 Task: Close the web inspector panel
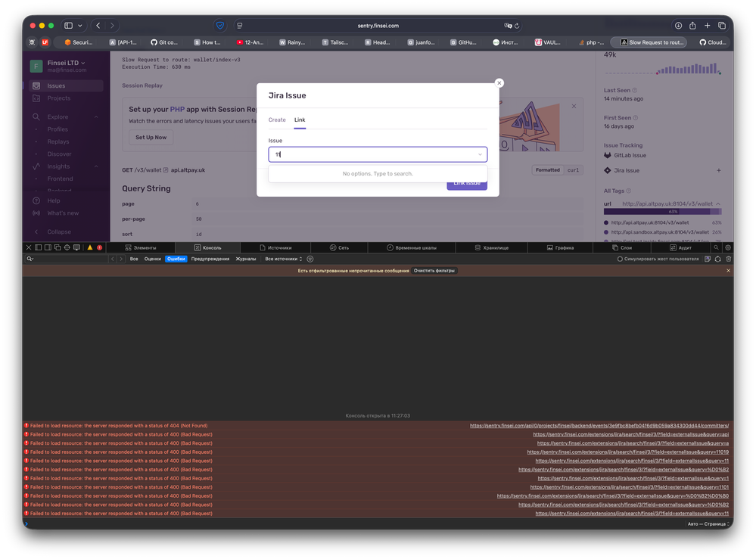[x=29, y=247]
